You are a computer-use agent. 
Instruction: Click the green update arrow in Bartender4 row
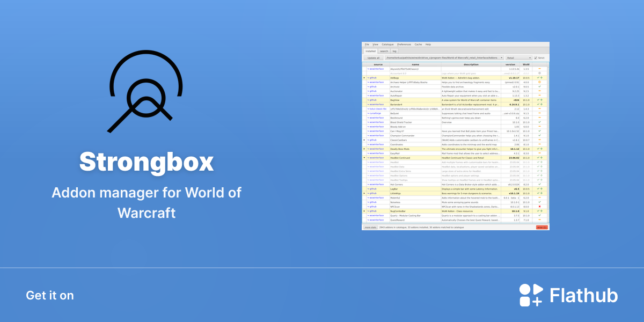[541, 104]
